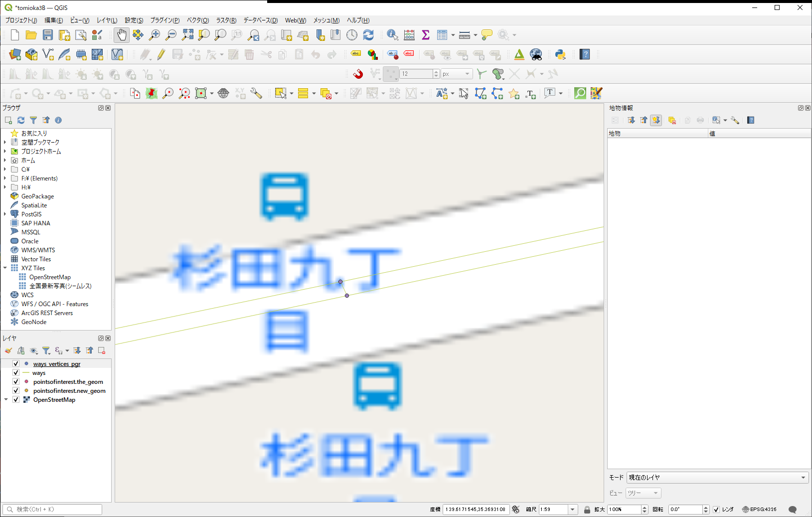Toggle the render checkbox in status bar
812x517 pixels.
[x=716, y=510]
